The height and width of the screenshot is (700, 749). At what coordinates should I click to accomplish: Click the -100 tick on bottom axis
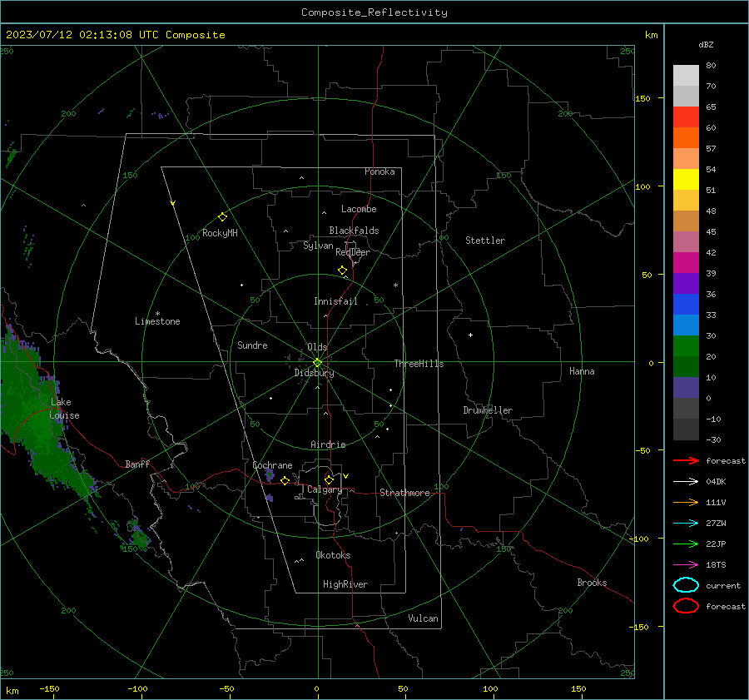[138, 688]
